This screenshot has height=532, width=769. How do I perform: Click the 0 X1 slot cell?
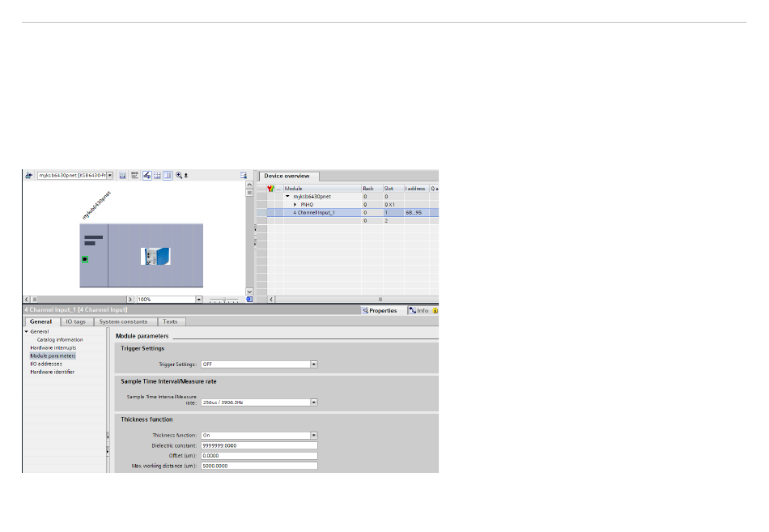(393, 205)
